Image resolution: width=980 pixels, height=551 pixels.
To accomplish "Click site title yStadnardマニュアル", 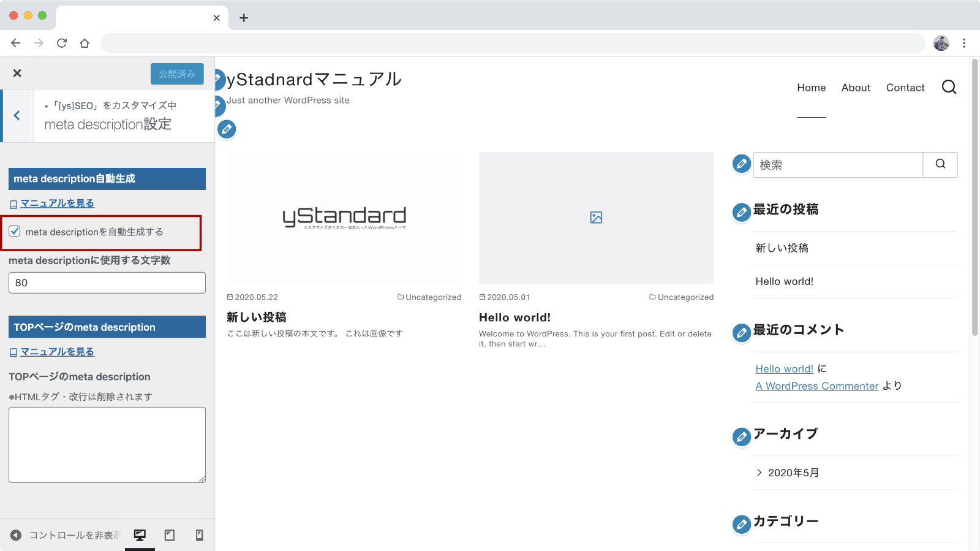I will pyautogui.click(x=314, y=80).
